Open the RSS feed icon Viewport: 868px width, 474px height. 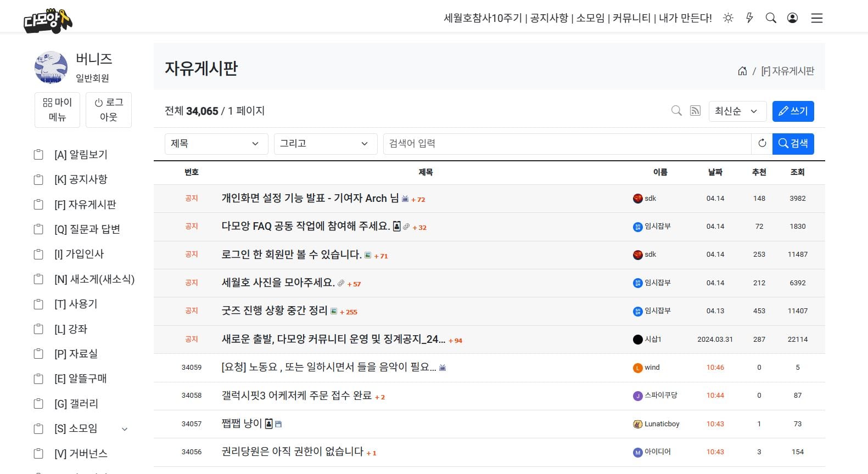[x=695, y=111]
